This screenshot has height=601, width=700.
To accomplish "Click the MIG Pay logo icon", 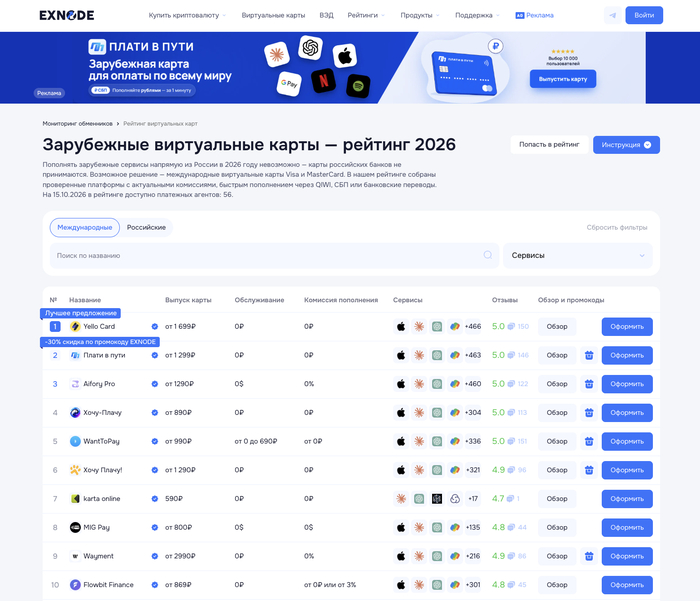I will [75, 527].
